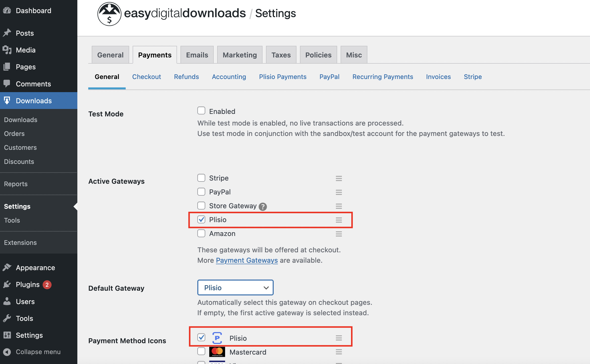This screenshot has height=364, width=590.
Task: Click the Plugins update count badge
Action: (x=47, y=285)
